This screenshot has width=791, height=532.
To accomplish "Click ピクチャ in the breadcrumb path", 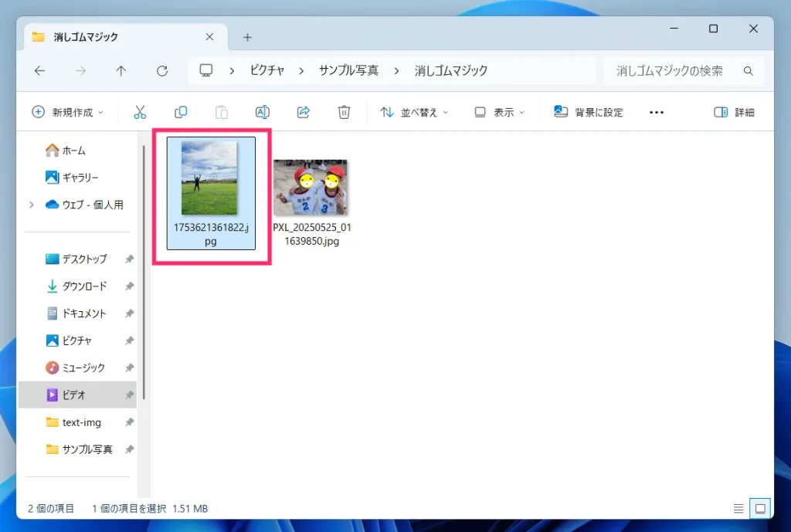I will [267, 70].
